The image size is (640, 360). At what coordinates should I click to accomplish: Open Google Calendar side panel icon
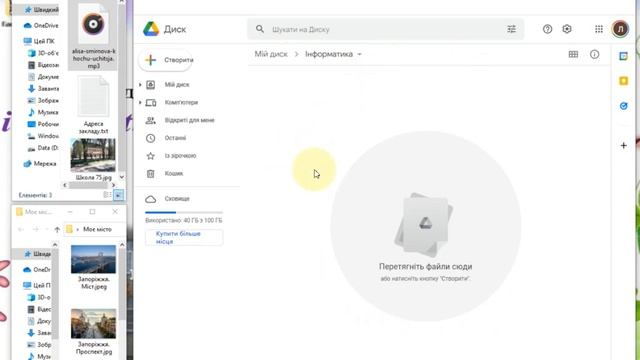(x=623, y=56)
